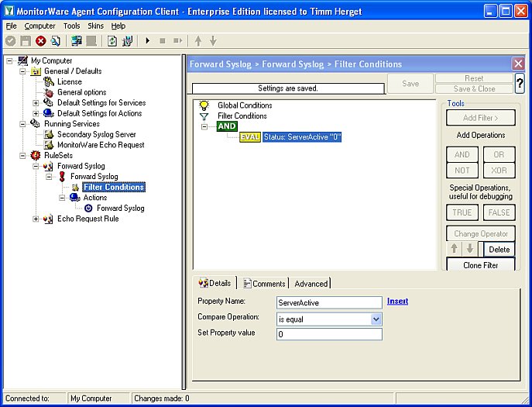Click the General options icon in tree
532x407 pixels.
(x=49, y=92)
